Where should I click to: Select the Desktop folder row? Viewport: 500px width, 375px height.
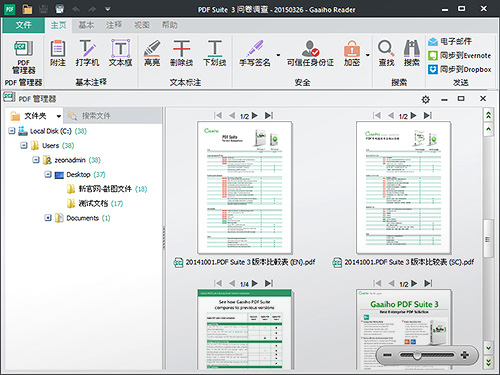tap(80, 174)
